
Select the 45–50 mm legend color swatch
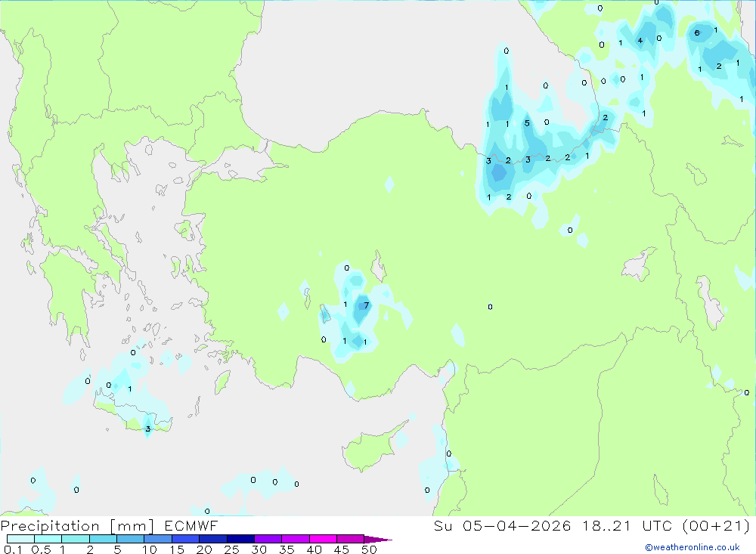point(351,539)
